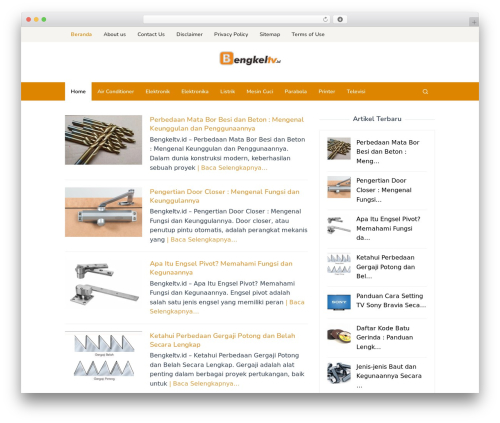Open the large drill bits article thumbnail

[x=103, y=140]
